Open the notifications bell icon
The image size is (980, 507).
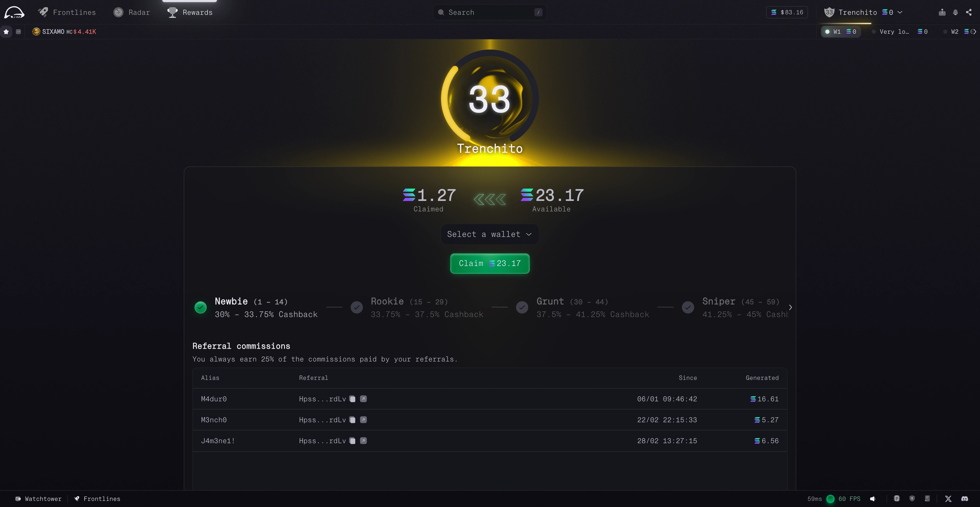(x=955, y=12)
